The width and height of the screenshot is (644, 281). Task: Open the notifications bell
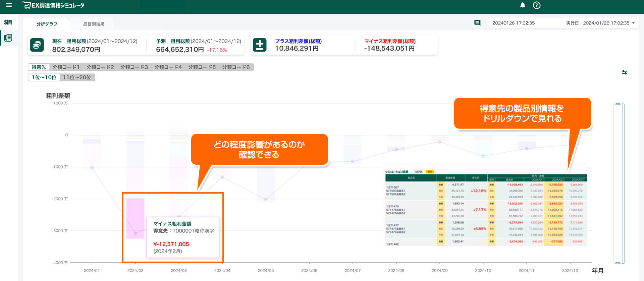[523, 5]
